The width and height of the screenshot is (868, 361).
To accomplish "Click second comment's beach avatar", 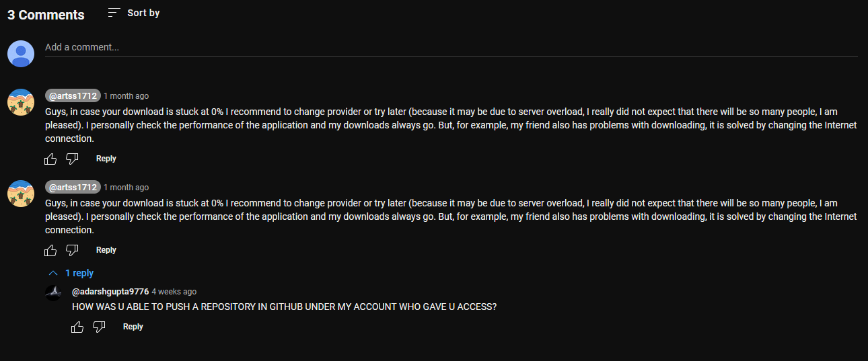I will click(21, 194).
